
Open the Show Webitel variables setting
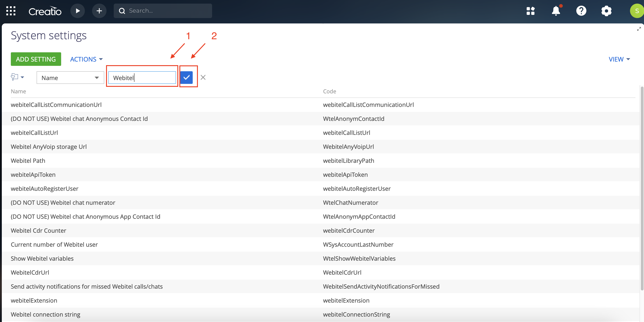tap(42, 259)
